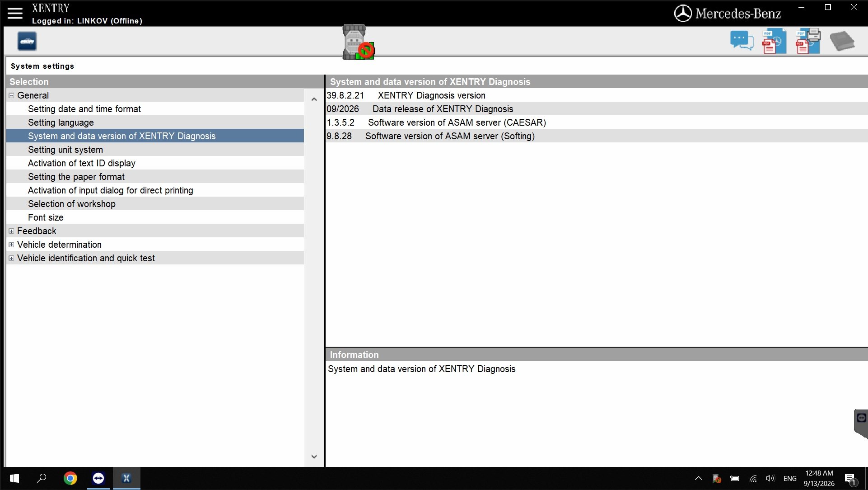Select System and data version of XENTRY Diagnosis

155,136
